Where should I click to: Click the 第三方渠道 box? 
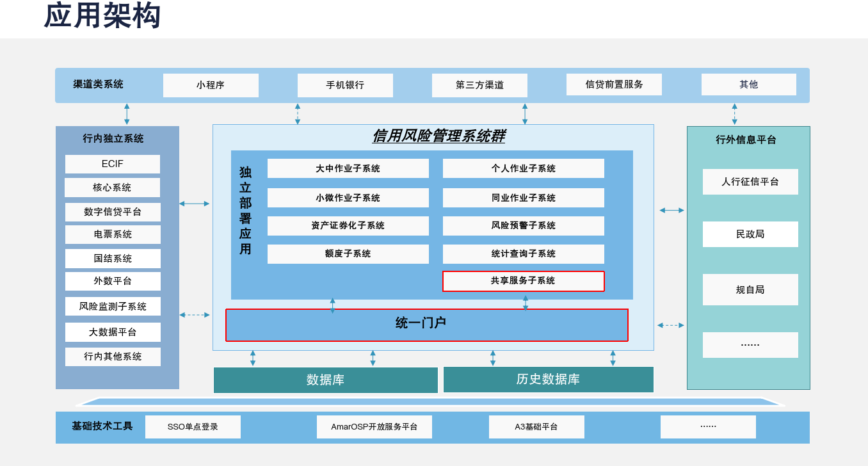click(479, 85)
